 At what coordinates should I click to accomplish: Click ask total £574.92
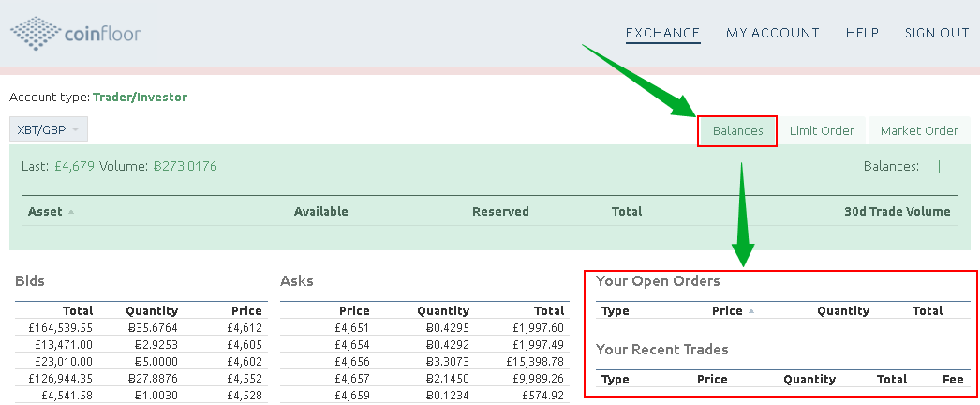pyautogui.click(x=543, y=395)
